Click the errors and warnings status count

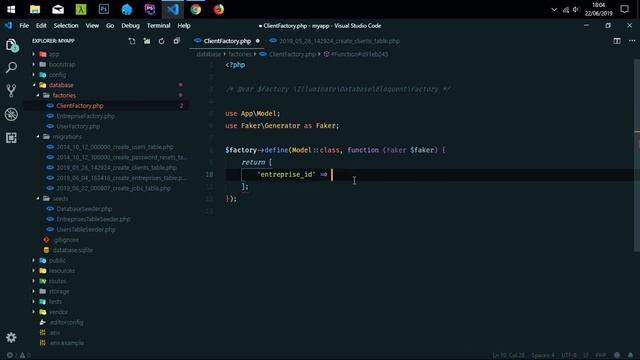click(18, 355)
